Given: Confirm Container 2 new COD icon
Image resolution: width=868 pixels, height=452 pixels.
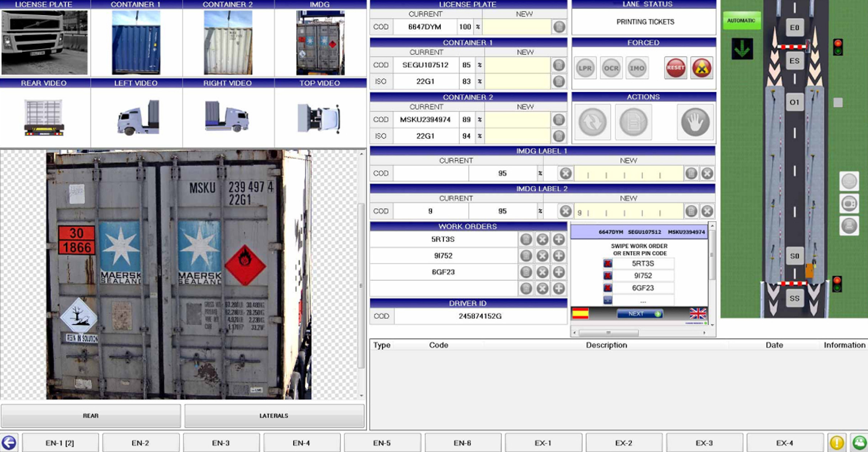Looking at the screenshot, I should (559, 120).
